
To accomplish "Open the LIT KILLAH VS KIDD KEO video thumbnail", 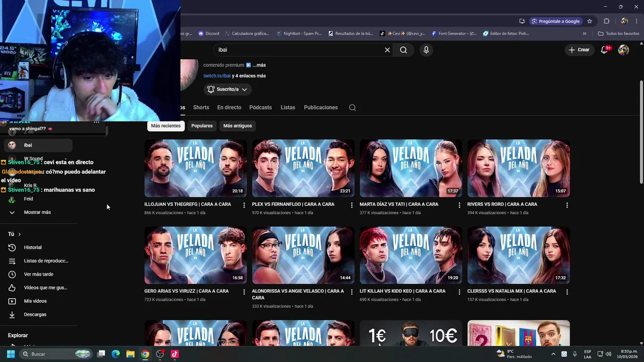I will (411, 255).
